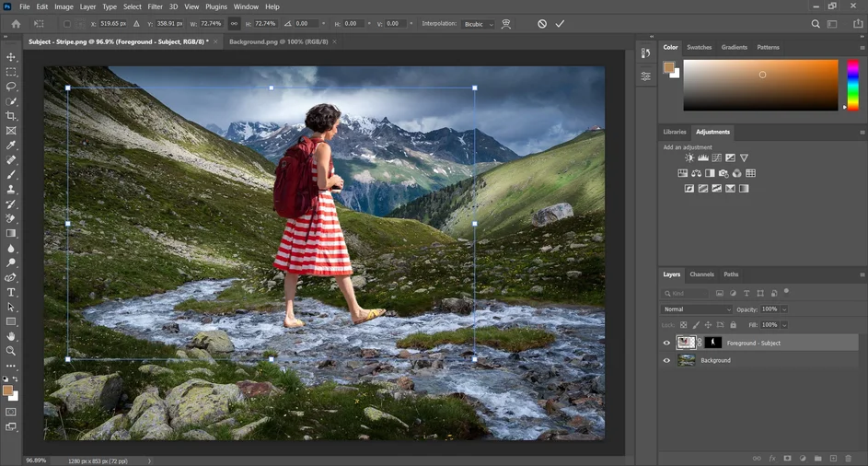
Task: Select the Move tool
Action: [x=11, y=57]
